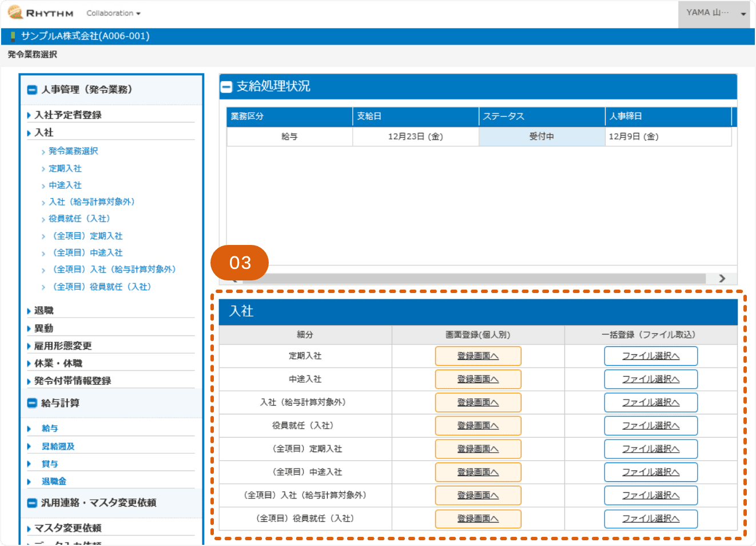Open 入社（給与計算対象外） sidebar link
This screenshot has width=756, height=546.
(91, 202)
